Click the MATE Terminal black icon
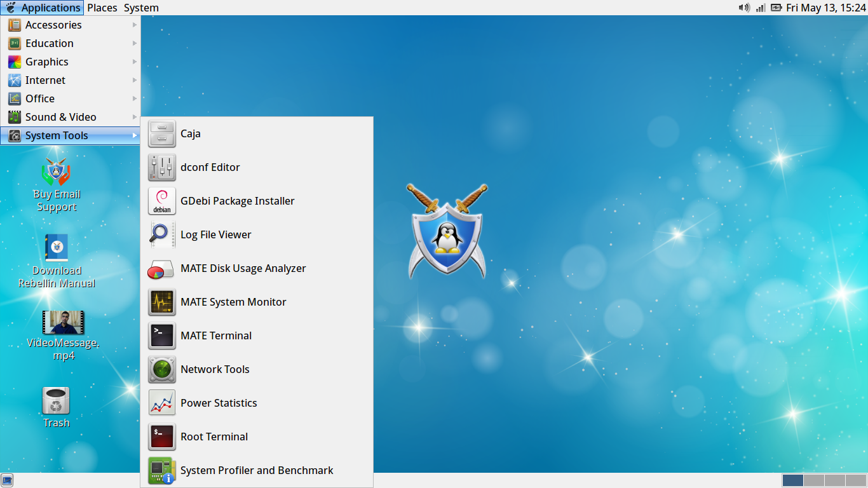The width and height of the screenshot is (868, 488). pos(162,336)
